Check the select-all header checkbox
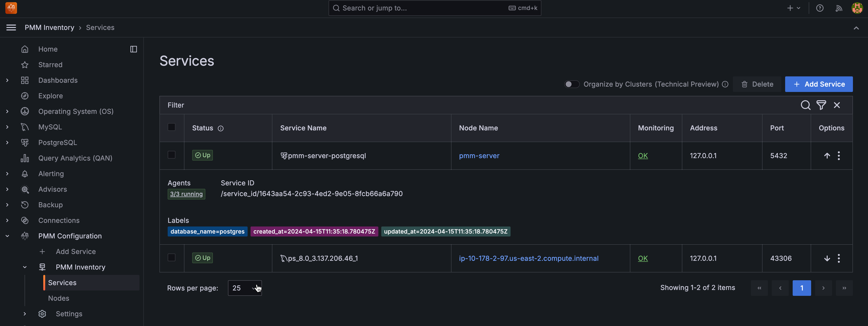The image size is (868, 326). (172, 127)
